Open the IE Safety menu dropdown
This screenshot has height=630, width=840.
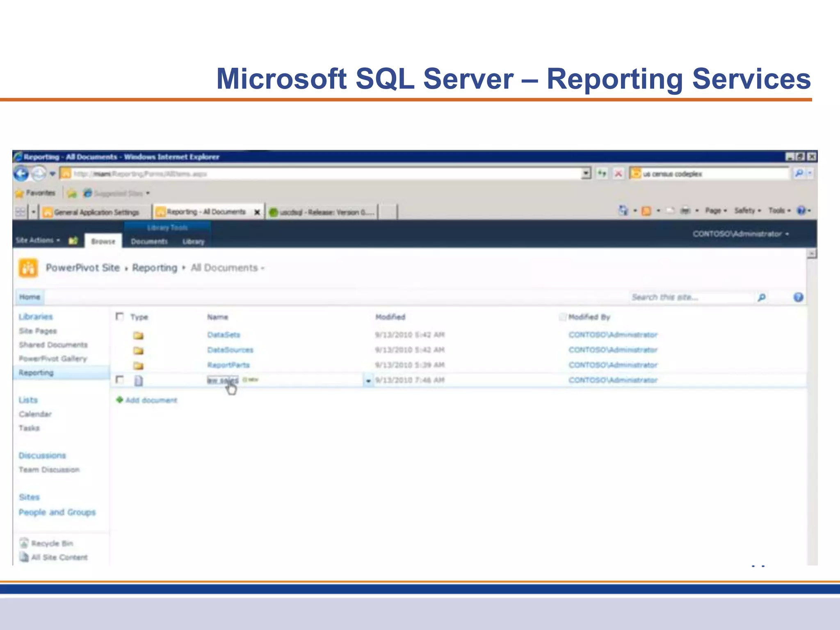click(747, 210)
